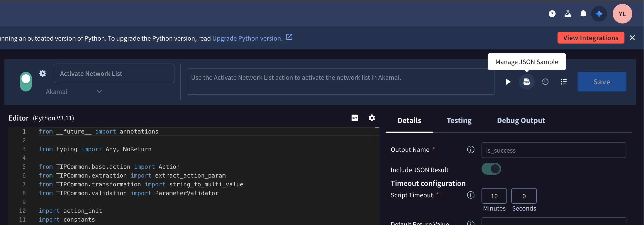Image resolution: width=644 pixels, height=225 pixels.
Task: Click line number 9 in gutter
Action: (x=24, y=202)
